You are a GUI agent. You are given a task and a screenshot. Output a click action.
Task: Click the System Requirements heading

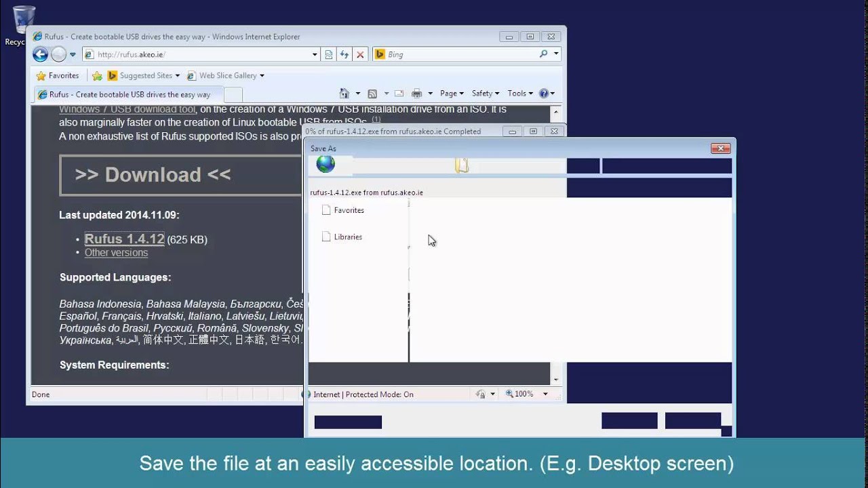coord(114,365)
